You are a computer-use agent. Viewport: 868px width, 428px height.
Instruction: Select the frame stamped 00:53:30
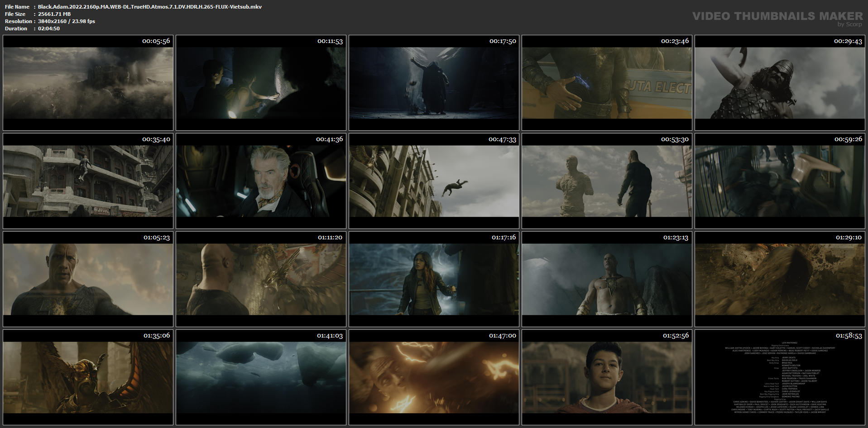point(607,181)
